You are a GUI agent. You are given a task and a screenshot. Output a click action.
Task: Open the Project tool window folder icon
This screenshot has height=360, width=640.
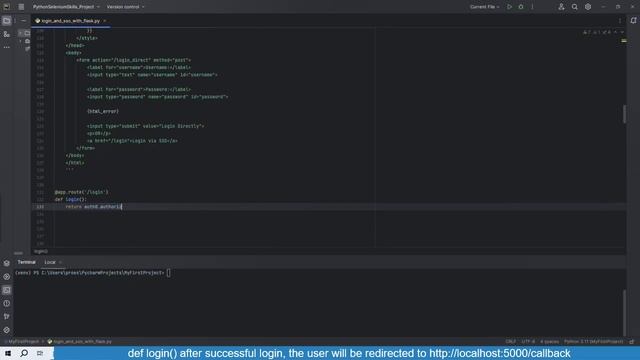pos(7,20)
